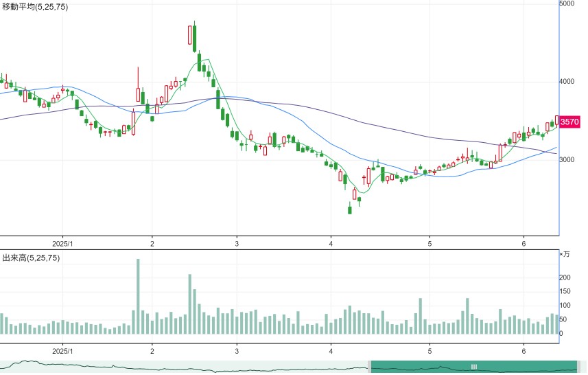
Task: Click the unselected overview area of navigator
Action: tap(184, 366)
